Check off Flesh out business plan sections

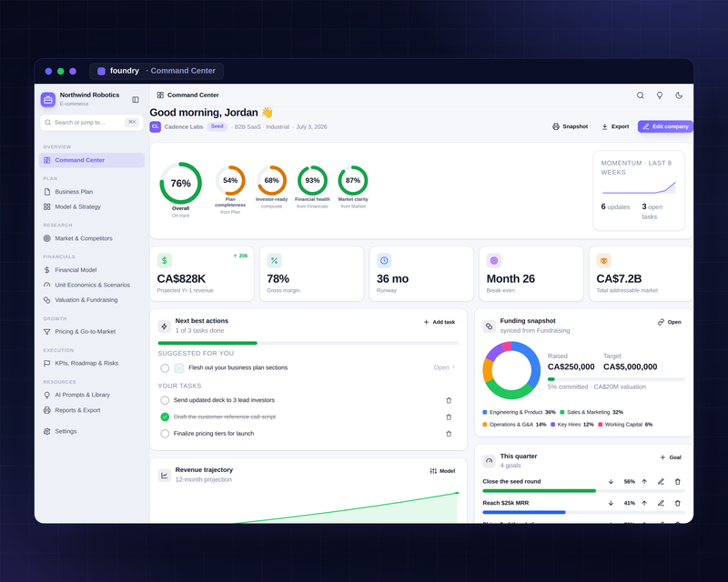point(165,368)
